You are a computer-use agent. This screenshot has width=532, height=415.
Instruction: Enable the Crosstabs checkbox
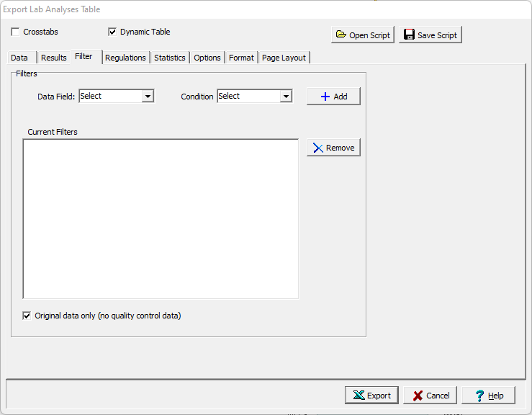click(16, 32)
